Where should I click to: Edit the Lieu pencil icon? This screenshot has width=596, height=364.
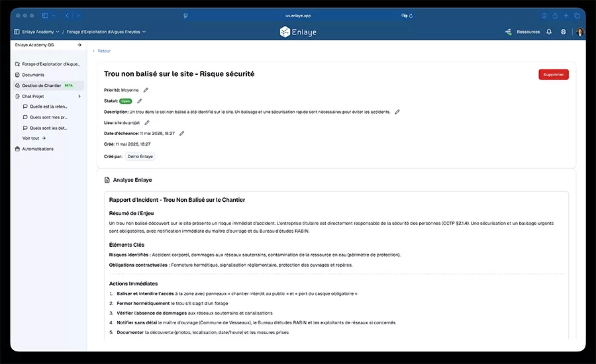[x=147, y=122]
